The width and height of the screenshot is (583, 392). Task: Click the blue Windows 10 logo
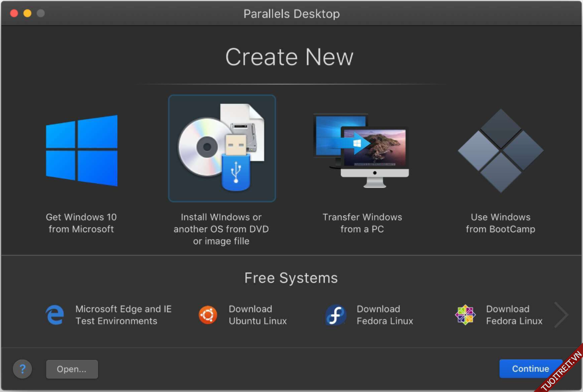(82, 150)
